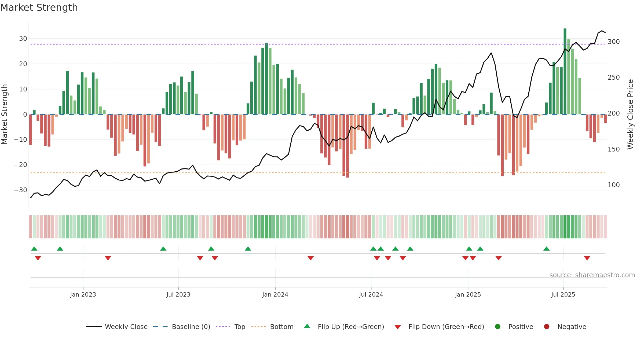Image resolution: width=644 pixels, height=362 pixels.
Task: Click the 300 price axis label
Action: pos(614,42)
